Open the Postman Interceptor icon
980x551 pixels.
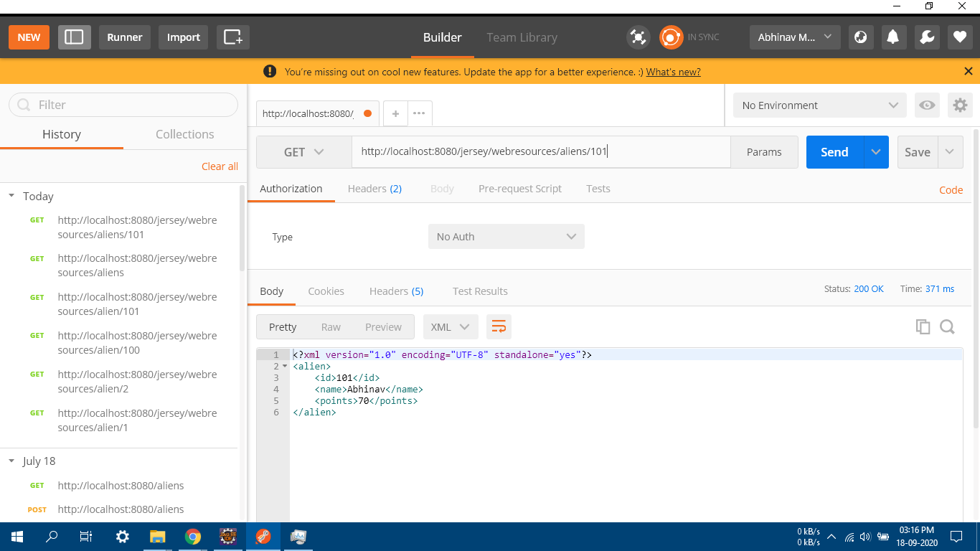pyautogui.click(x=638, y=37)
